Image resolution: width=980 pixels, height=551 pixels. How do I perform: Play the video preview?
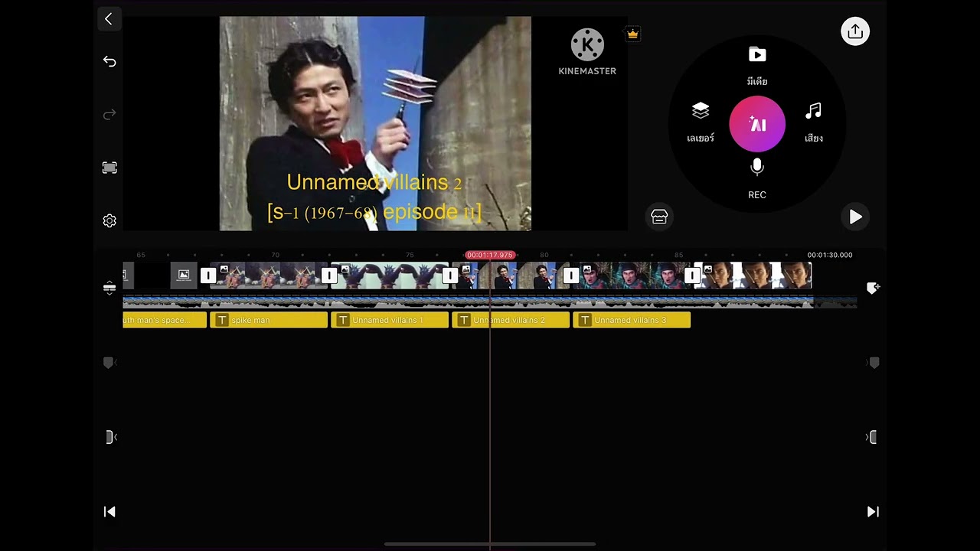click(855, 217)
